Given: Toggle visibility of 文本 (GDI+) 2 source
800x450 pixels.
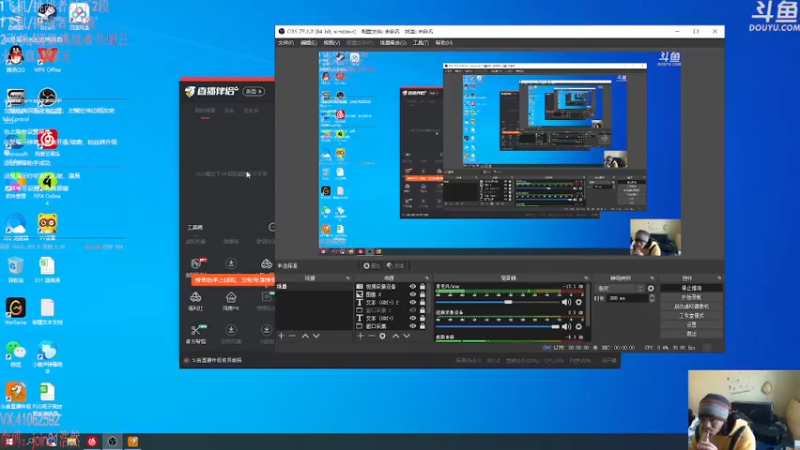Looking at the screenshot, I should [x=413, y=302].
